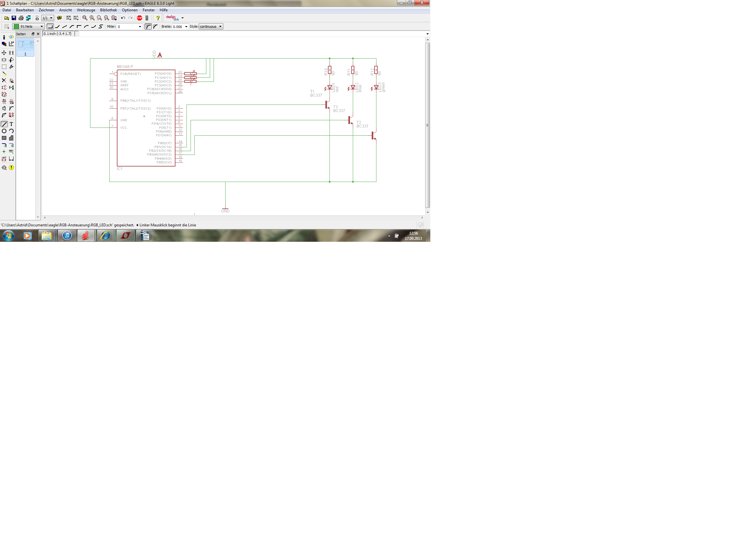Open the CAM processor icon
This screenshot has width=756, height=544.
pos(28,18)
